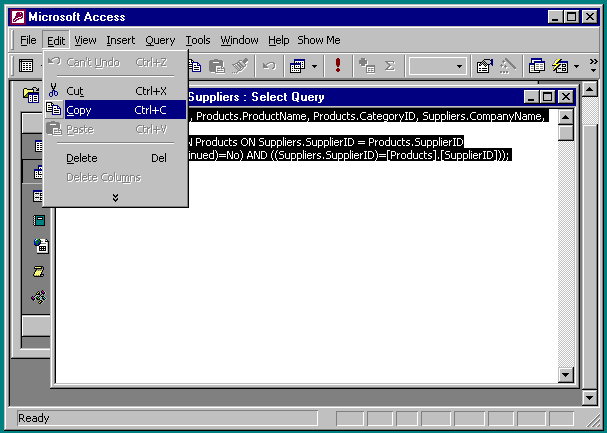Open the Tools menu
Viewport: 607px width, 433px height.
[x=198, y=40]
